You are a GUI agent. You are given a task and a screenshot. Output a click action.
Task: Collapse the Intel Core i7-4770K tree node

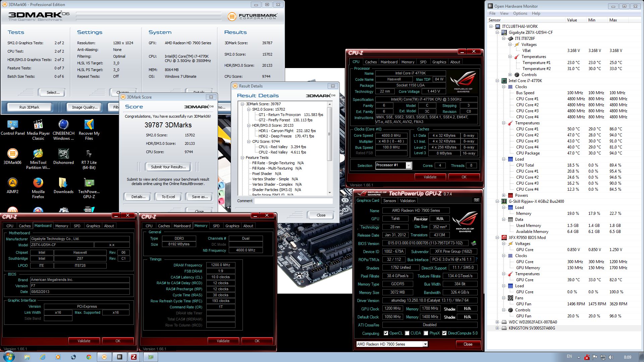coord(497,81)
